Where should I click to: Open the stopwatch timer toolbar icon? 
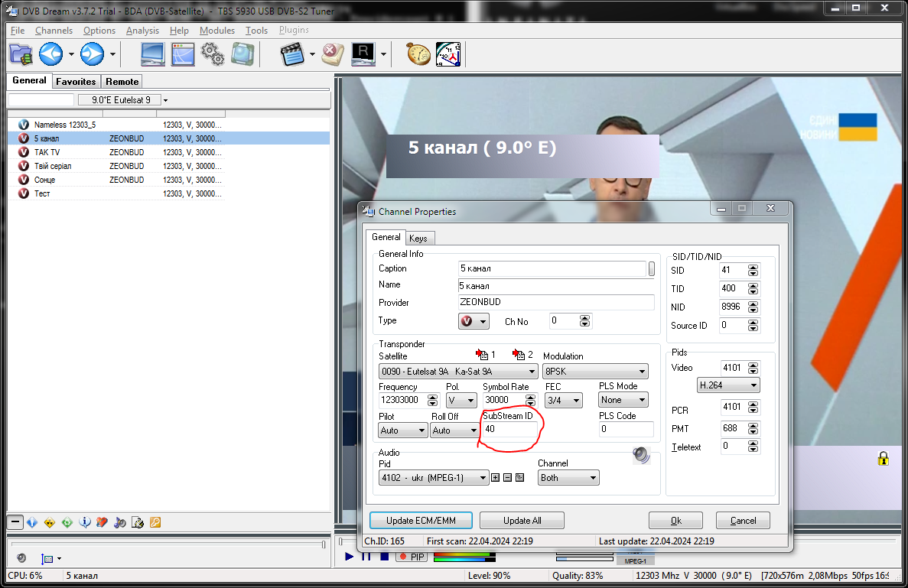coord(418,54)
